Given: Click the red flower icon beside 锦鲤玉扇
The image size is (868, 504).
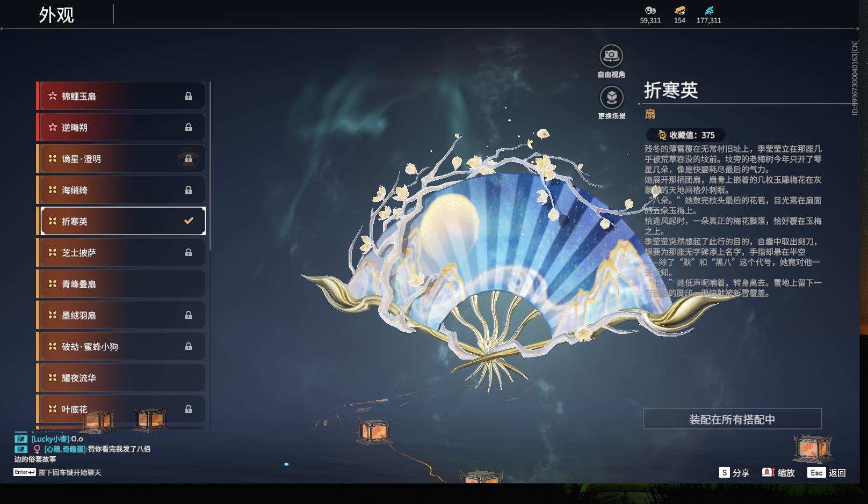Looking at the screenshot, I should [x=51, y=96].
